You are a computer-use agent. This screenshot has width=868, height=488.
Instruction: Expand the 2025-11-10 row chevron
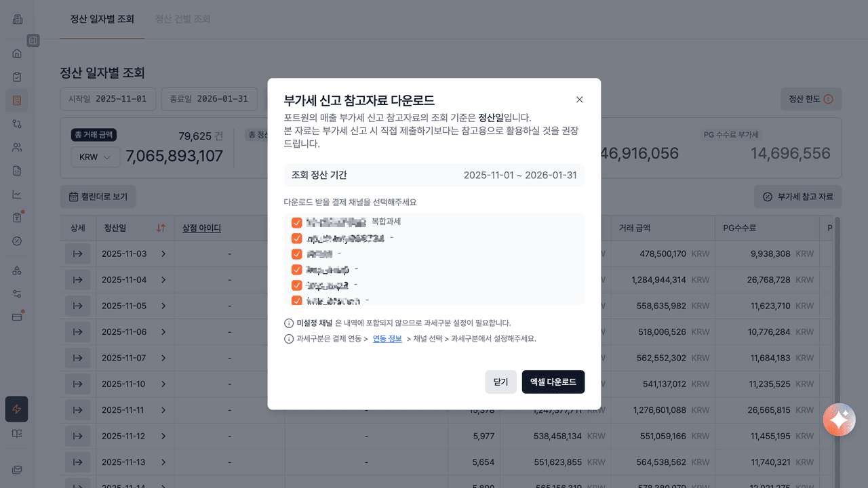coord(163,384)
